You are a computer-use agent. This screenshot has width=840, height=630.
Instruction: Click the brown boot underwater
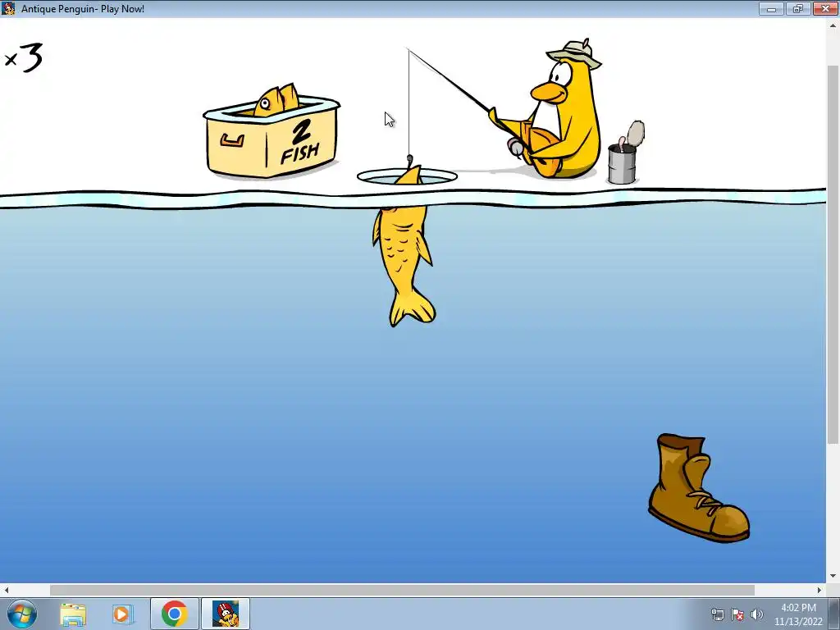tap(699, 487)
